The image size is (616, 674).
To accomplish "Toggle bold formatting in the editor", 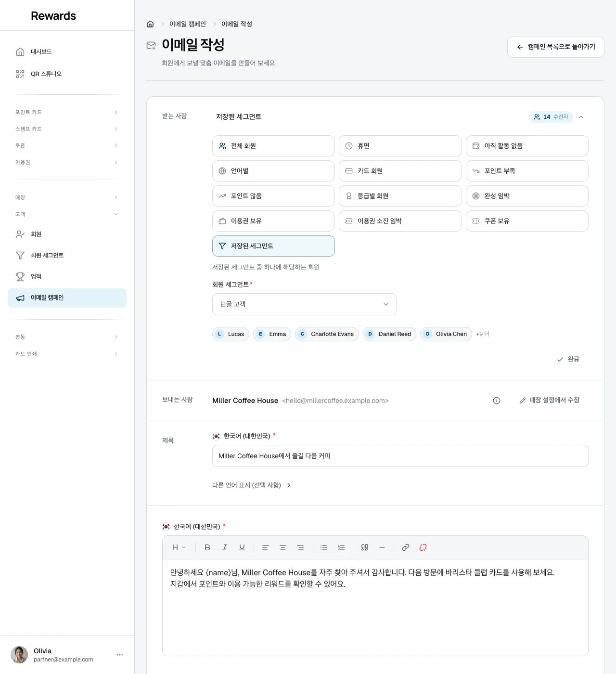I will [207, 547].
